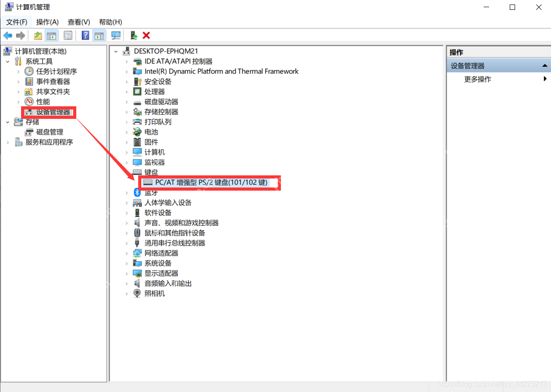The width and height of the screenshot is (551, 392).
Task: Expand the 网络适配器 node
Action: point(127,253)
